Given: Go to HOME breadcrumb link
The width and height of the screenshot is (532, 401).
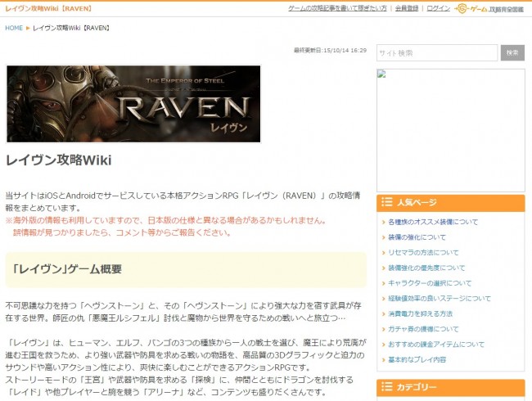Looking at the screenshot, I should pos(14,28).
